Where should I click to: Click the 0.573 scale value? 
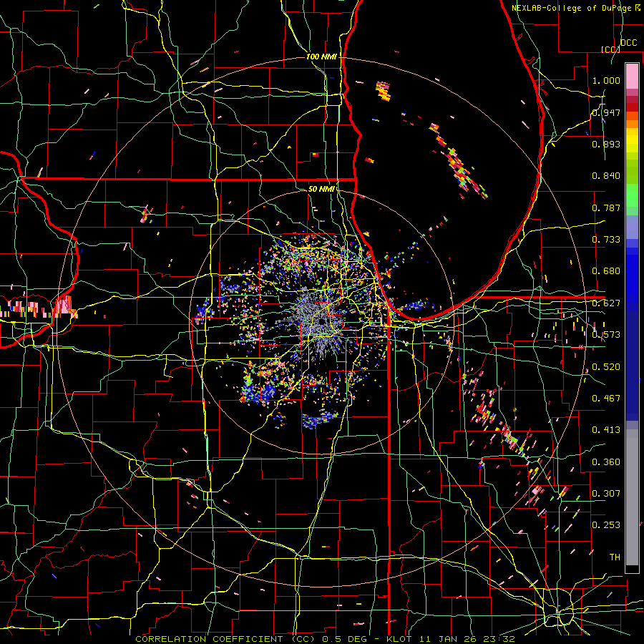pyautogui.click(x=606, y=335)
